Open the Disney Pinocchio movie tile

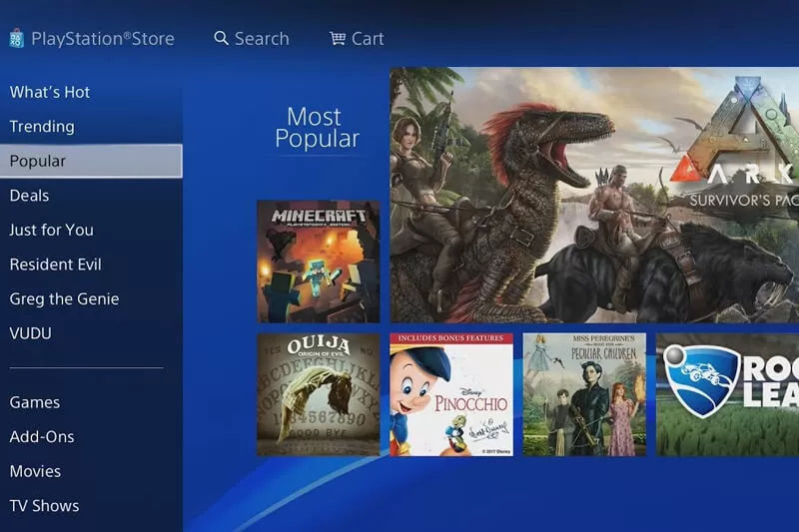pyautogui.click(x=451, y=394)
